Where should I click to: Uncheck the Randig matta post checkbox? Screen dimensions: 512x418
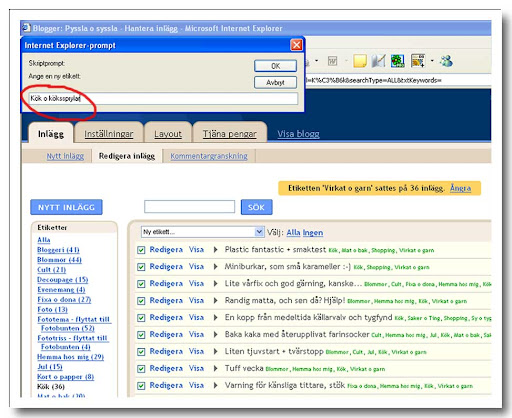141,301
